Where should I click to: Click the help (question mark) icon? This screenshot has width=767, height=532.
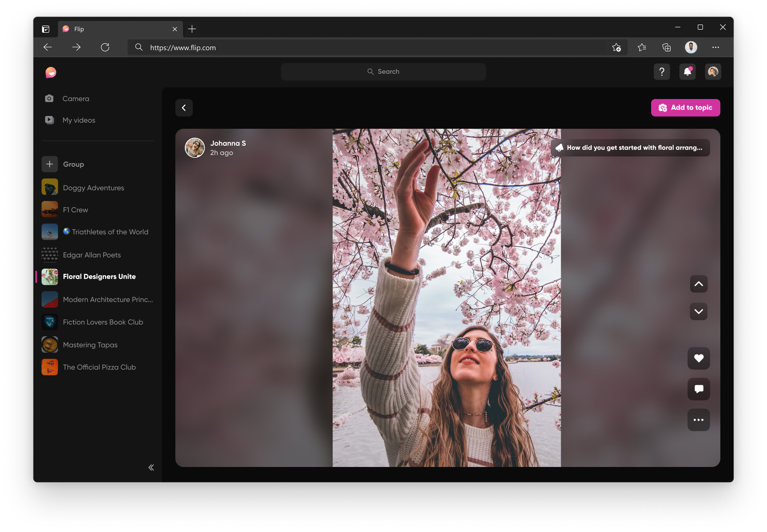661,72
